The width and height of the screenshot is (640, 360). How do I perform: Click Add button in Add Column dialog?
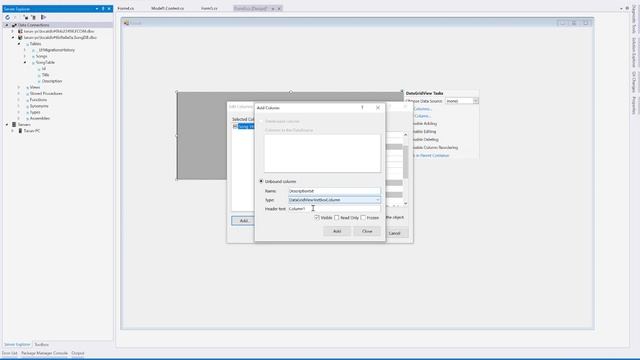coord(337,231)
